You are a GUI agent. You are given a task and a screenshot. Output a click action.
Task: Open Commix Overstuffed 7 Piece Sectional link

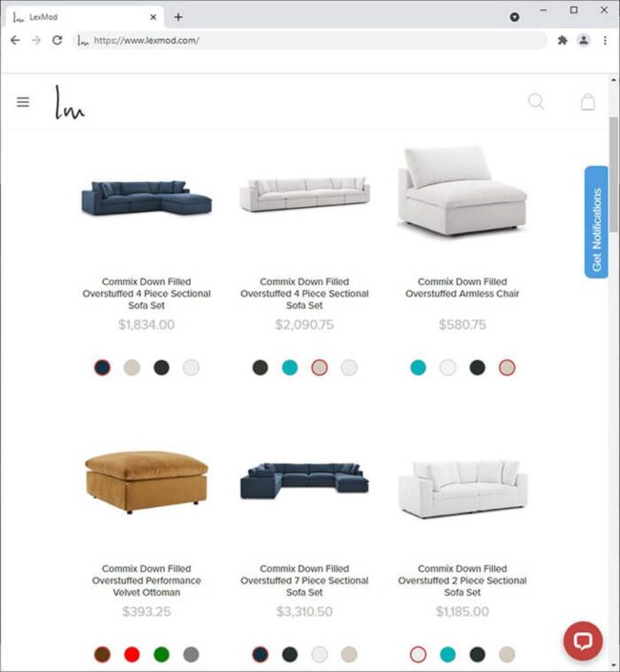(304, 580)
